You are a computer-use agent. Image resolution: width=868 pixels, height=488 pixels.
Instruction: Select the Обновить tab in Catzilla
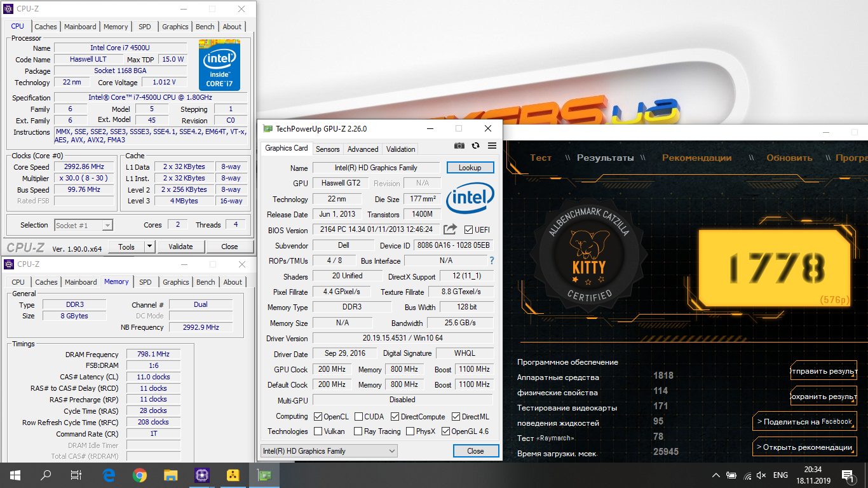(x=789, y=158)
